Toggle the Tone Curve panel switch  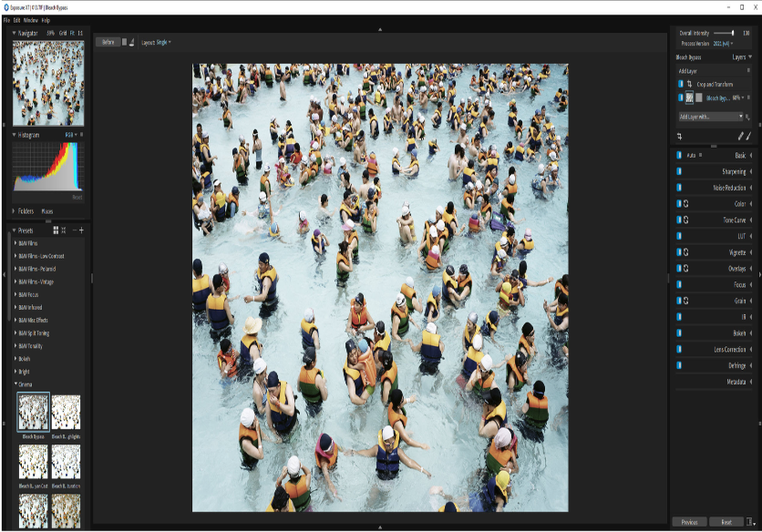(679, 220)
